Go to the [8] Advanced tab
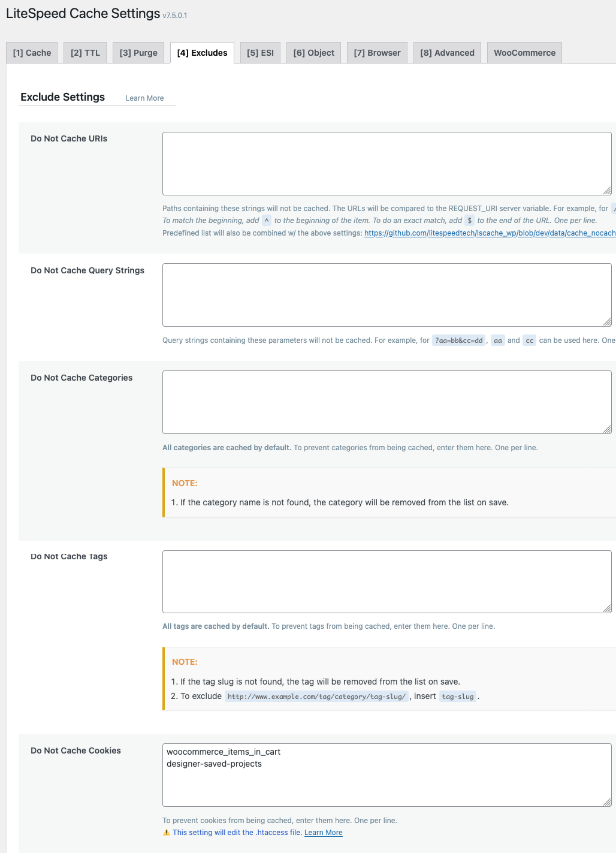616x853 pixels. [447, 53]
